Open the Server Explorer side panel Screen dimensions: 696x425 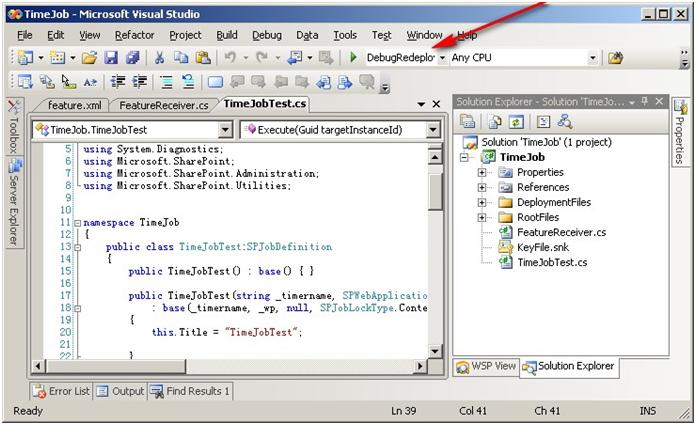14,203
